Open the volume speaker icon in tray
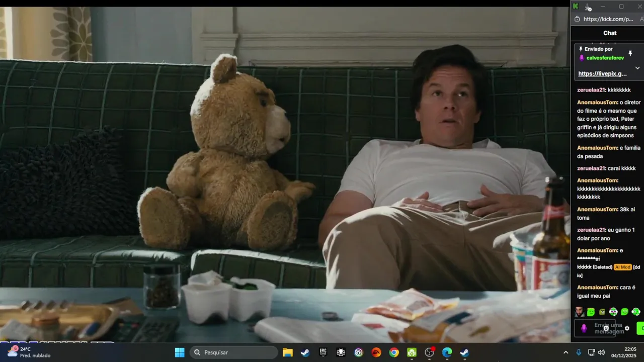The image size is (644, 362). [x=601, y=352]
